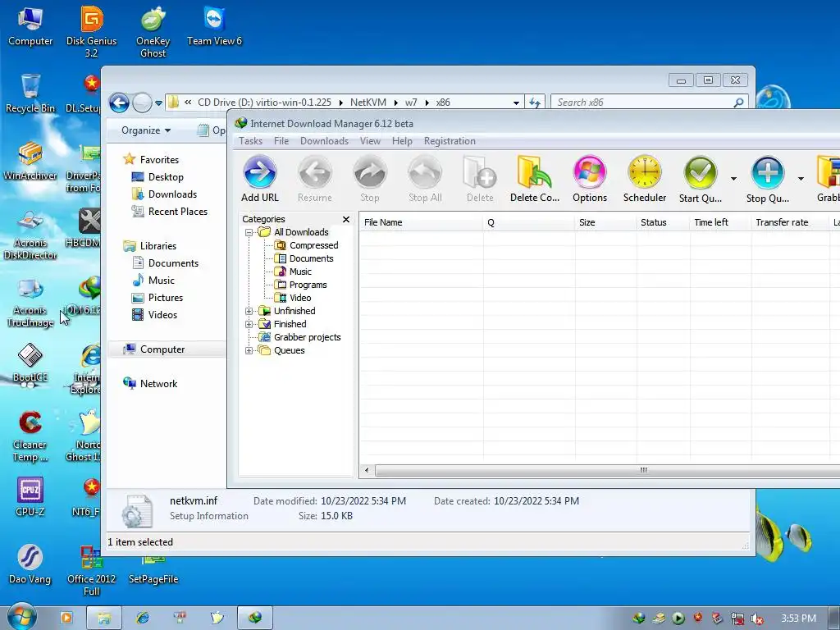Screen dimensions: 840x630
Task: Open the Stop Queue dropdown arrow
Action: (x=801, y=179)
